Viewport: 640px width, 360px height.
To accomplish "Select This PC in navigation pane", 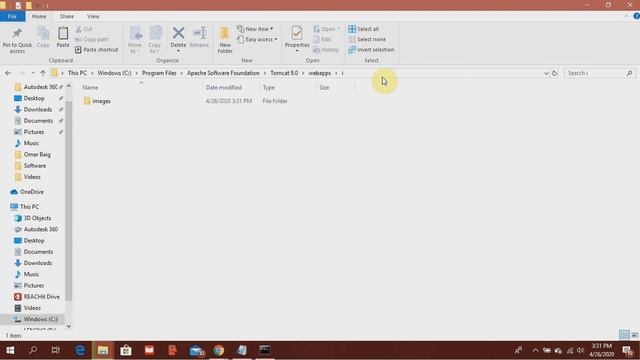I will pyautogui.click(x=29, y=207).
